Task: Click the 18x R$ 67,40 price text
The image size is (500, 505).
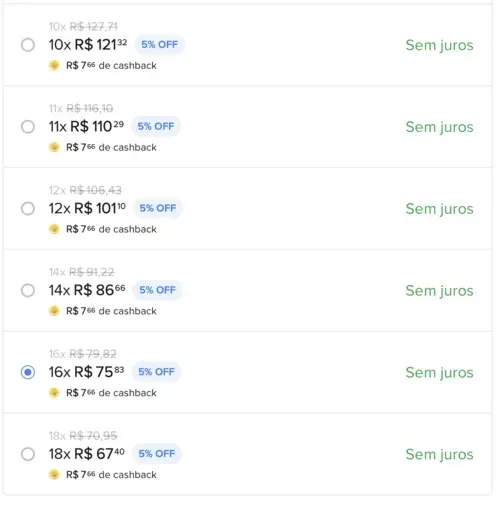Action: pos(87,454)
